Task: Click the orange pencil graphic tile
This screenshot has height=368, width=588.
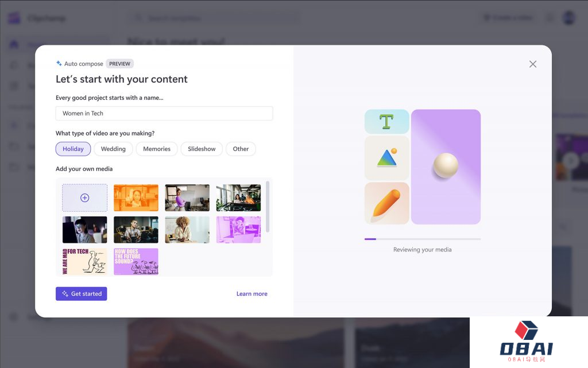Action: click(x=386, y=203)
